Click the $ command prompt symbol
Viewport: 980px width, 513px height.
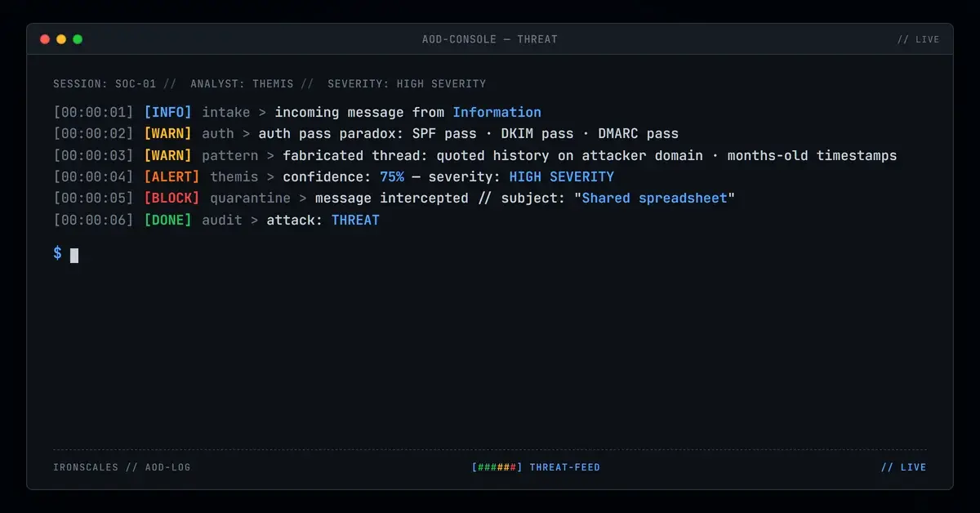57,254
